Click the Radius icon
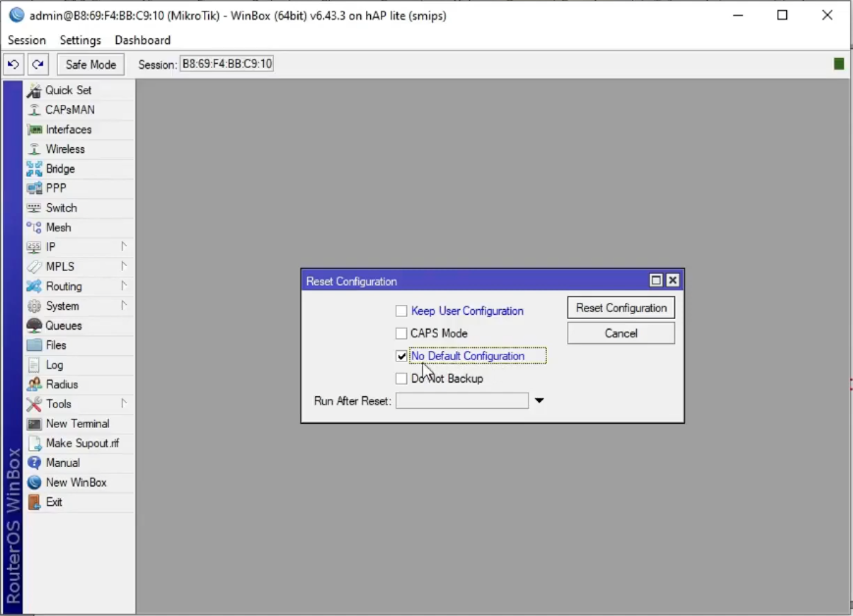The width and height of the screenshot is (853, 616). tap(34, 385)
